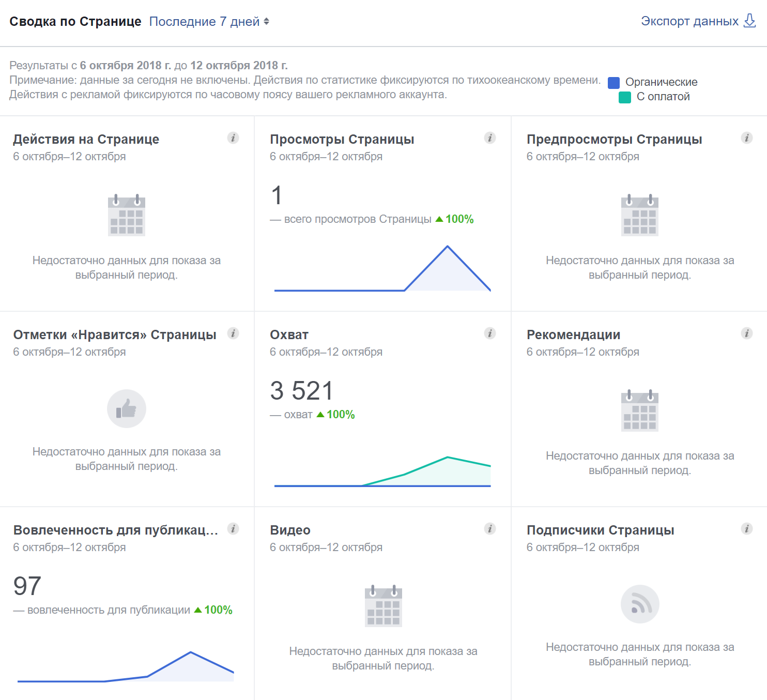The image size is (767, 700).
Task: Open the 'Рекомендации' card title
Action: pos(574,335)
